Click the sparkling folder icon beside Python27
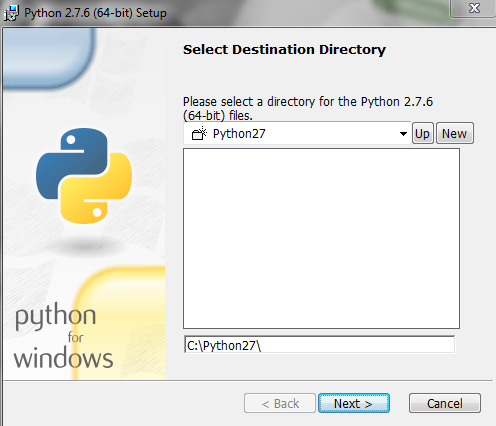The image size is (496, 426). click(199, 134)
